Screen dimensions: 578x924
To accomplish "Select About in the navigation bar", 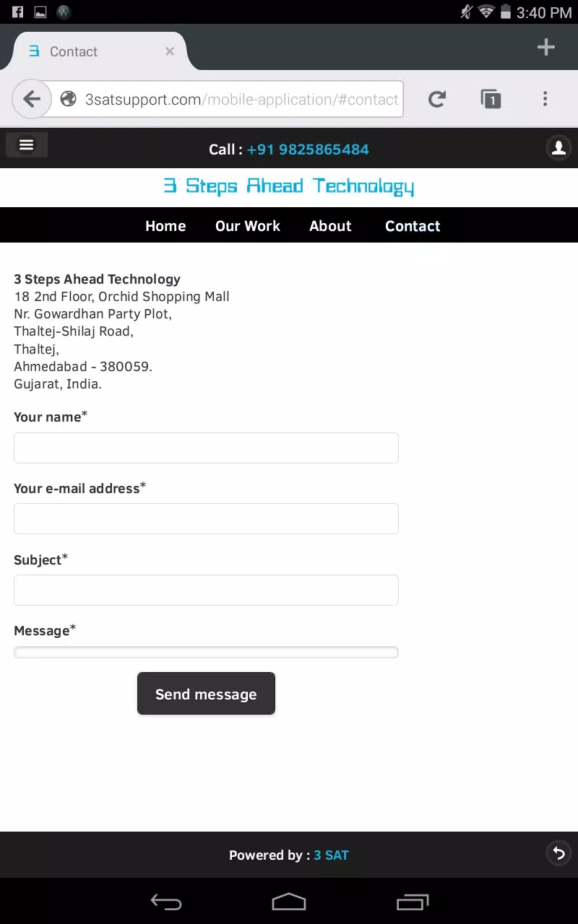I will pyautogui.click(x=330, y=226).
